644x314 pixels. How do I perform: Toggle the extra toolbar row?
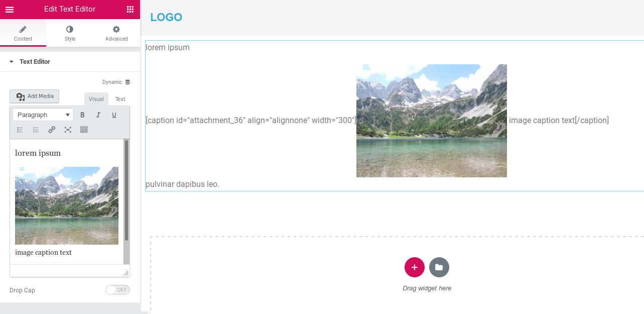point(83,129)
